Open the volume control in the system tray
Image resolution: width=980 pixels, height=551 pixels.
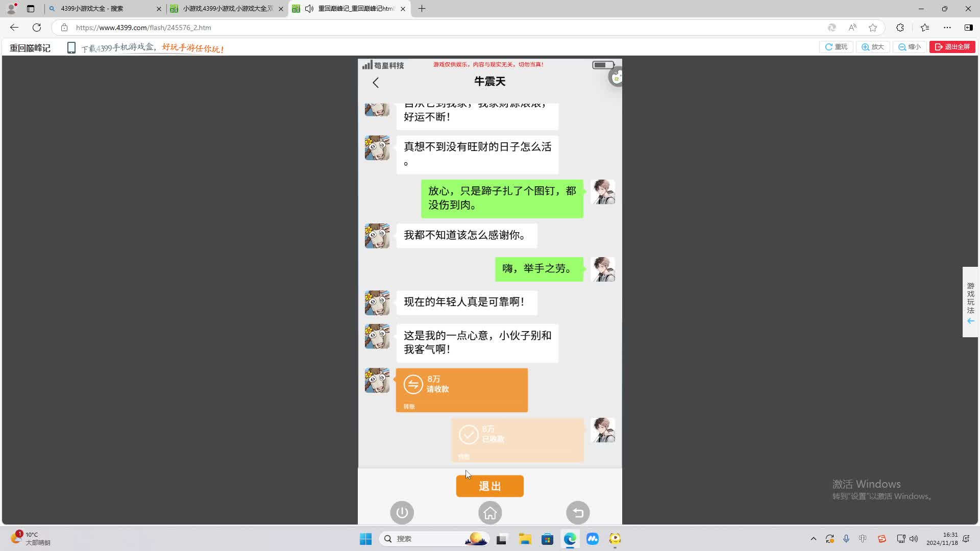[x=914, y=538]
